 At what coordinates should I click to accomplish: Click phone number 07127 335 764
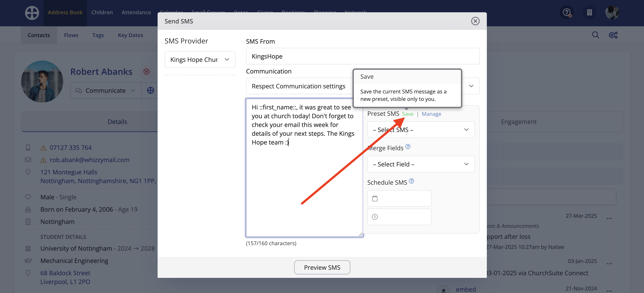[70, 148]
